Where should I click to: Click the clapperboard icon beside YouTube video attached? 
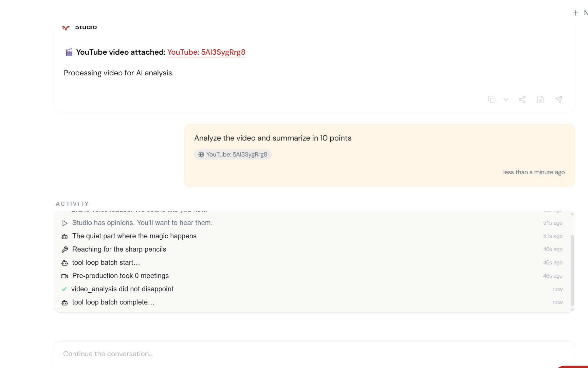click(x=69, y=52)
